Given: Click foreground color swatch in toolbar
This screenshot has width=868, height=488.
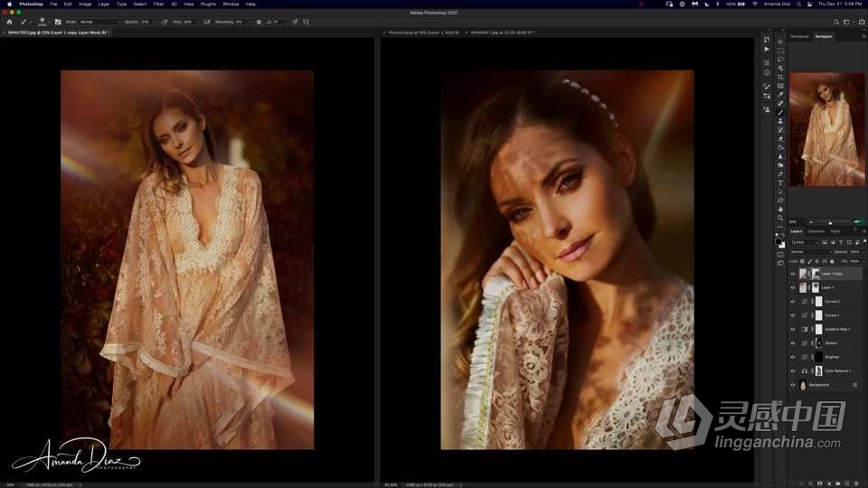Looking at the screenshot, I should tap(778, 242).
